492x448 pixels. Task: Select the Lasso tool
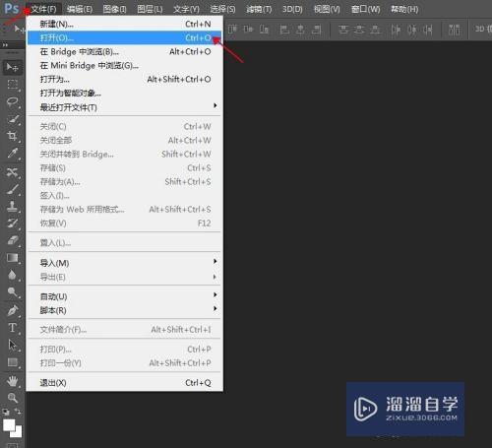click(13, 101)
